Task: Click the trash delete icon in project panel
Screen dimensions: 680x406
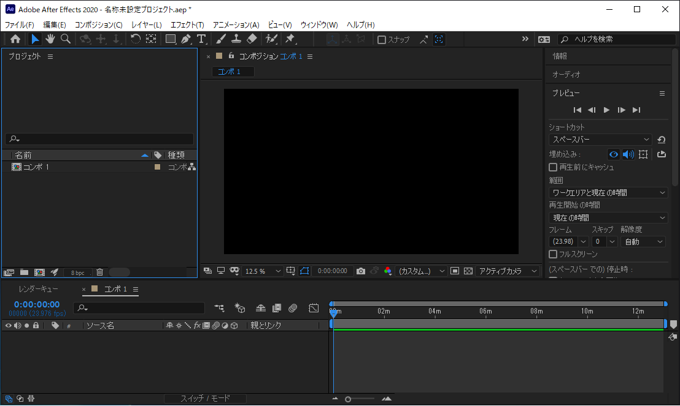Action: click(100, 272)
